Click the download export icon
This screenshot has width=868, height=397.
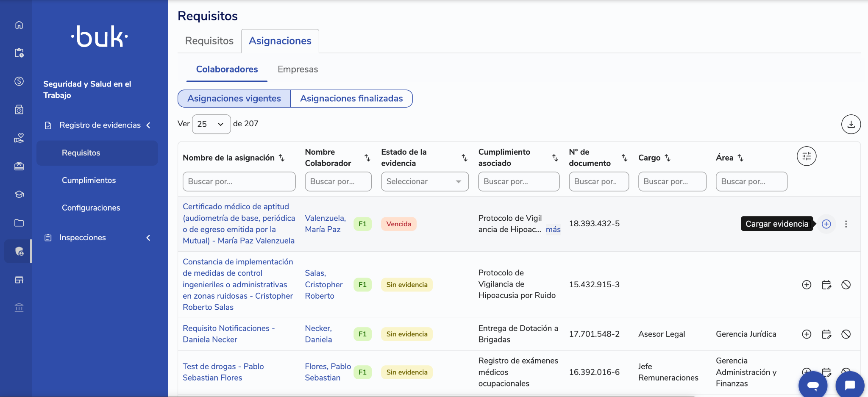(x=851, y=124)
